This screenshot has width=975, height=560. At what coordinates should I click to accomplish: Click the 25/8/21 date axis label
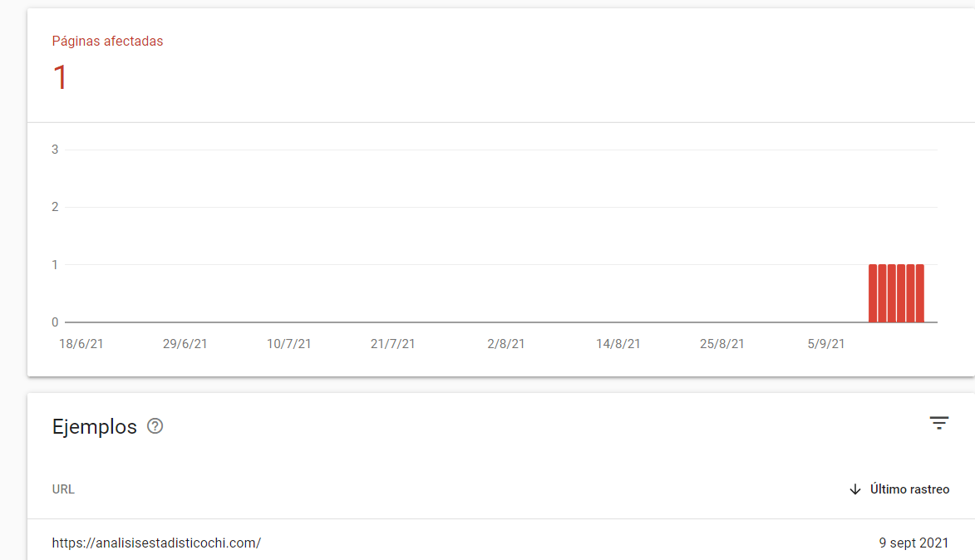[722, 344]
